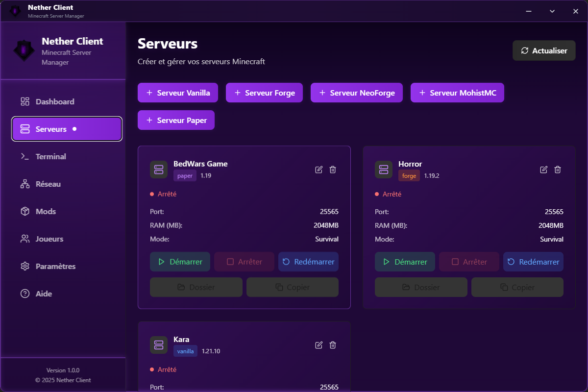The height and width of the screenshot is (392, 588).
Task: Open the Réseau network icon in sidebar
Action: 25,184
